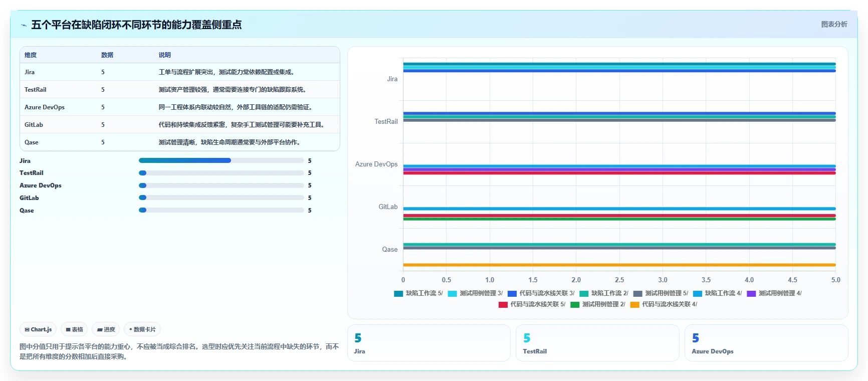Toggle legend swatch for 缺陷工作流 5/
Viewport: 868px width, 381px height.
click(x=398, y=294)
